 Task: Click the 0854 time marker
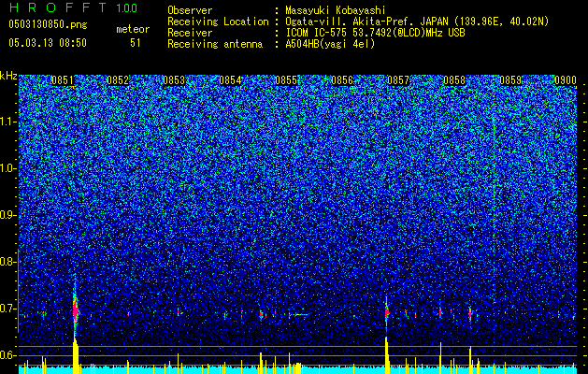(x=230, y=80)
